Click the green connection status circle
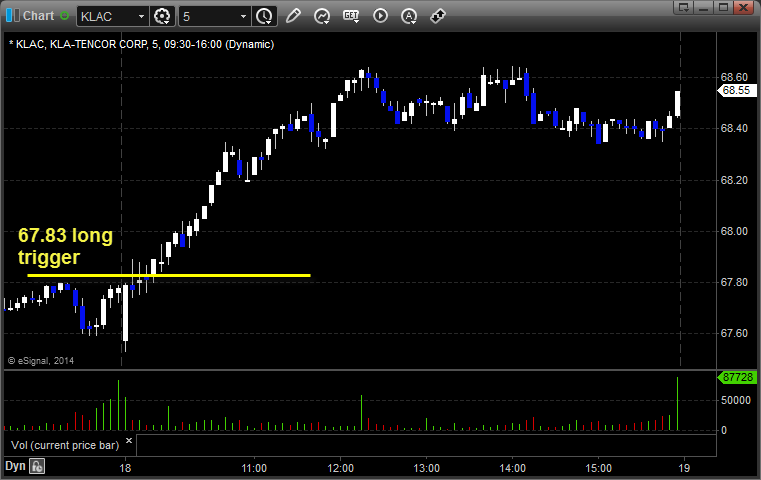Image resolution: width=761 pixels, height=480 pixels. 65,16
